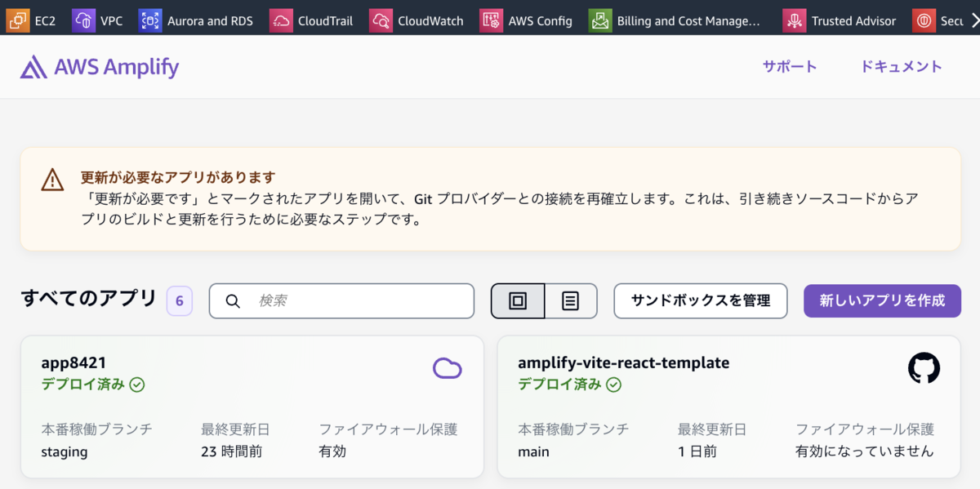
Task: Click the Trusted Advisor service icon
Action: pyautogui.click(x=794, y=20)
